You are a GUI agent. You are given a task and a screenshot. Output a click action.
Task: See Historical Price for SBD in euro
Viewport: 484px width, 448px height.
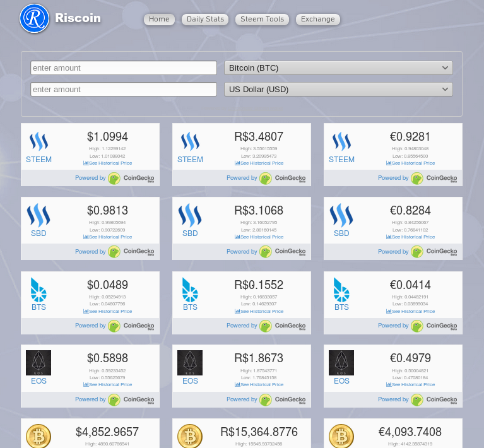[x=410, y=237]
